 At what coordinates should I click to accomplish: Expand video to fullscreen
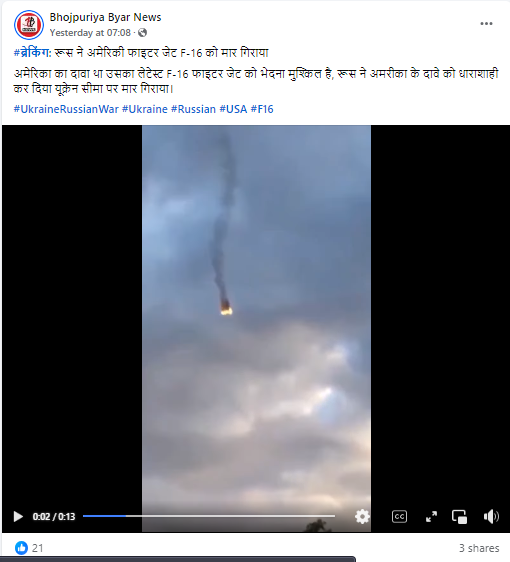click(431, 516)
